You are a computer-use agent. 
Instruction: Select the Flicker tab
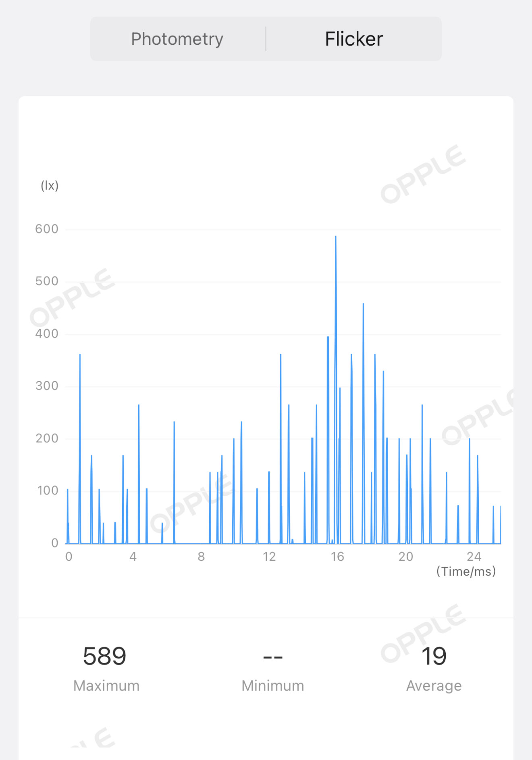click(354, 39)
